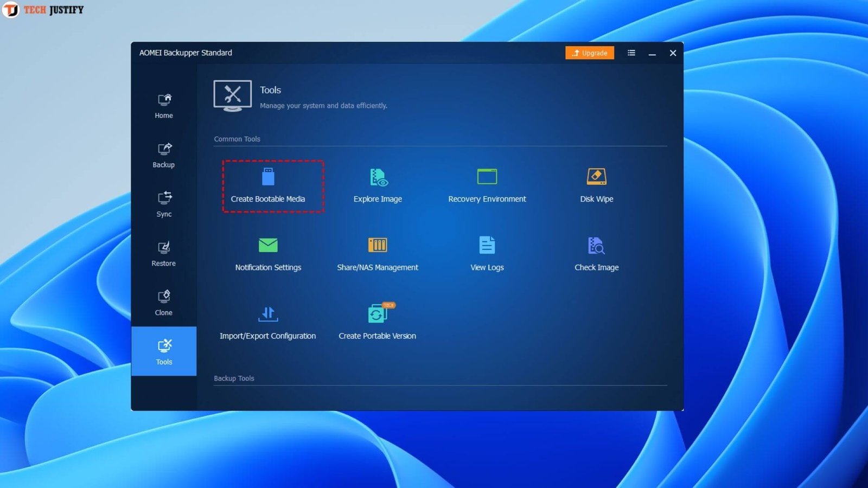Go to Home in sidebar
The height and width of the screenshot is (488, 868).
pos(164,106)
